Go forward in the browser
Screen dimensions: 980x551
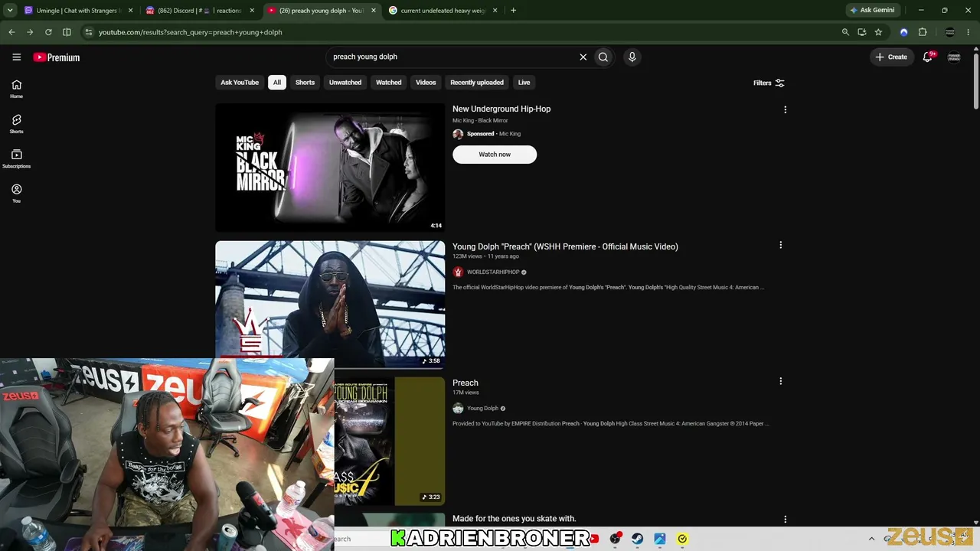pyautogui.click(x=30, y=32)
